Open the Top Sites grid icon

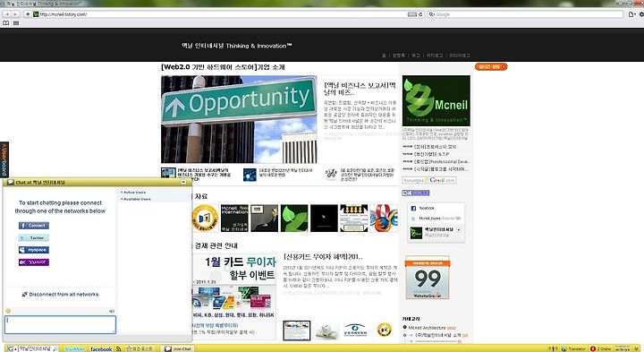(x=16, y=23)
